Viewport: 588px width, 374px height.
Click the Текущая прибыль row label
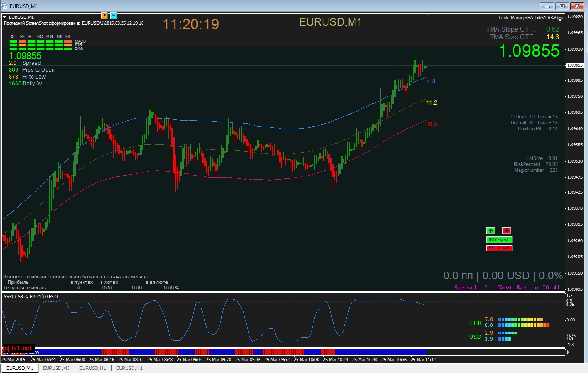click(x=25, y=288)
